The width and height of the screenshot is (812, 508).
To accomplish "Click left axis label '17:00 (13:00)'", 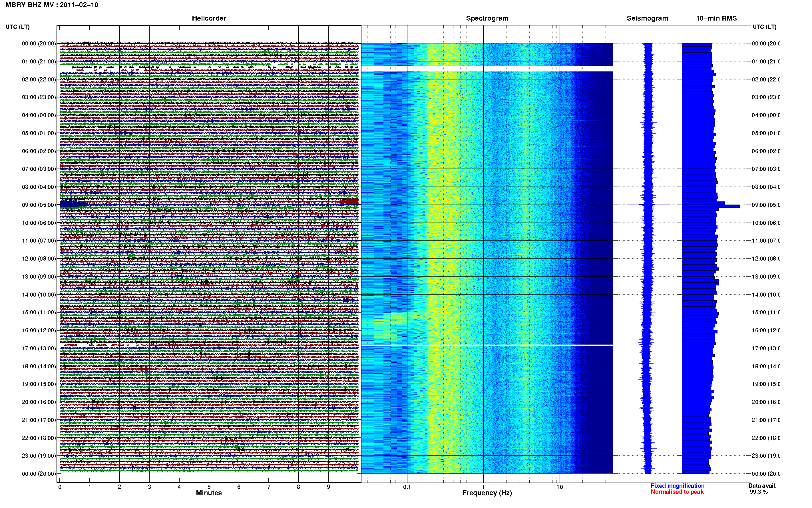I will point(39,348).
